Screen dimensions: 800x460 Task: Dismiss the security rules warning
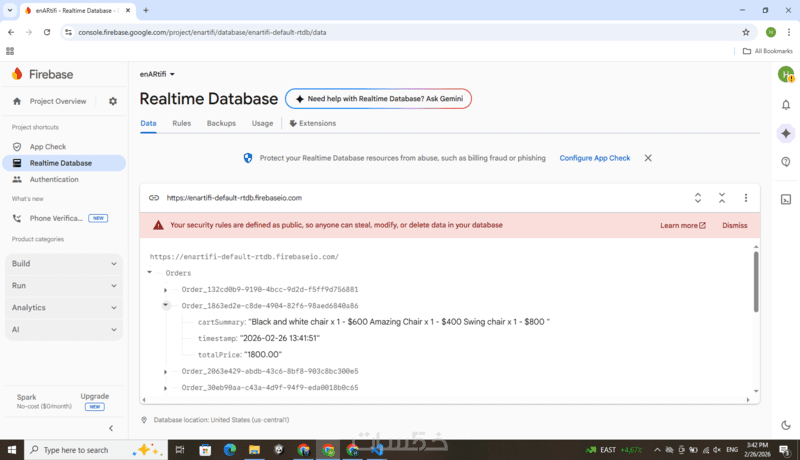pos(735,225)
